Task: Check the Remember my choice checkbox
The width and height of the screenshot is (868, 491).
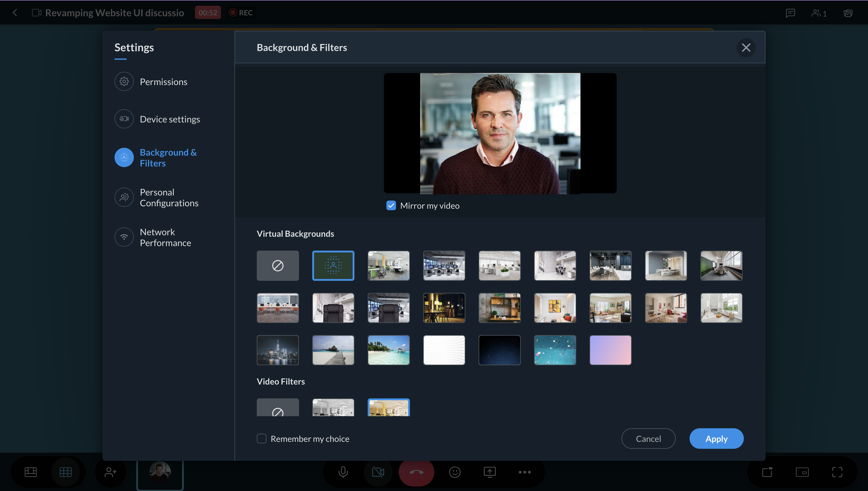Action: (262, 439)
